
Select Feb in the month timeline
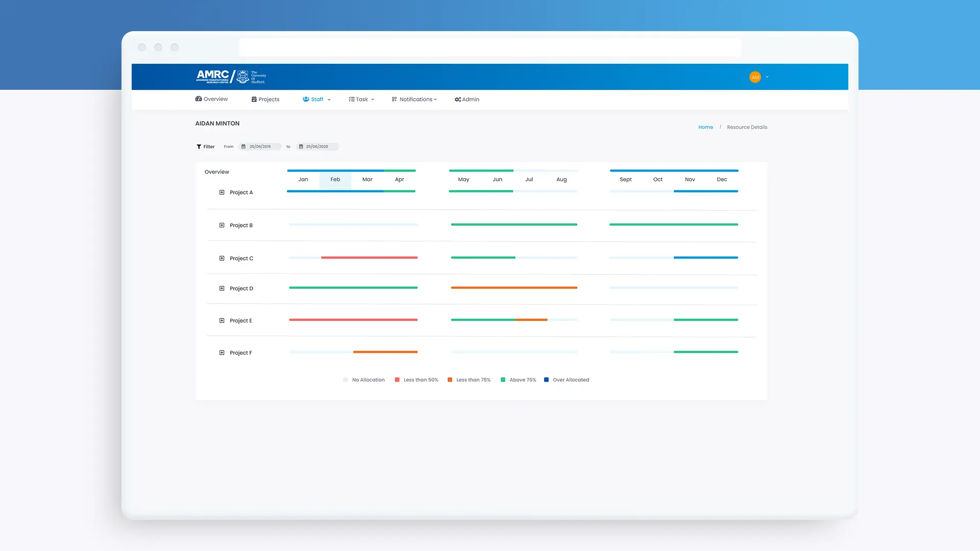(335, 180)
